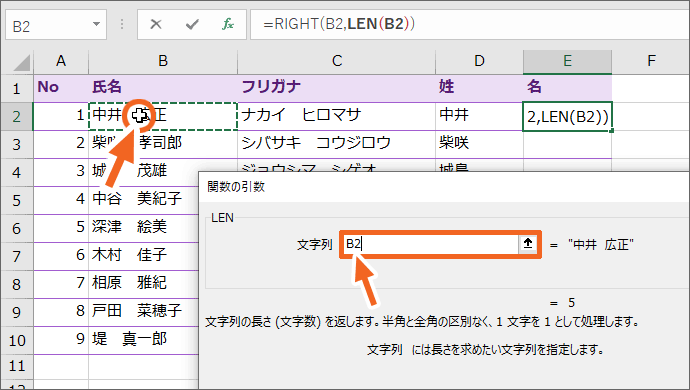Click the Enter checkmark formula bar icon
This screenshot has height=390, width=690.
point(192,24)
